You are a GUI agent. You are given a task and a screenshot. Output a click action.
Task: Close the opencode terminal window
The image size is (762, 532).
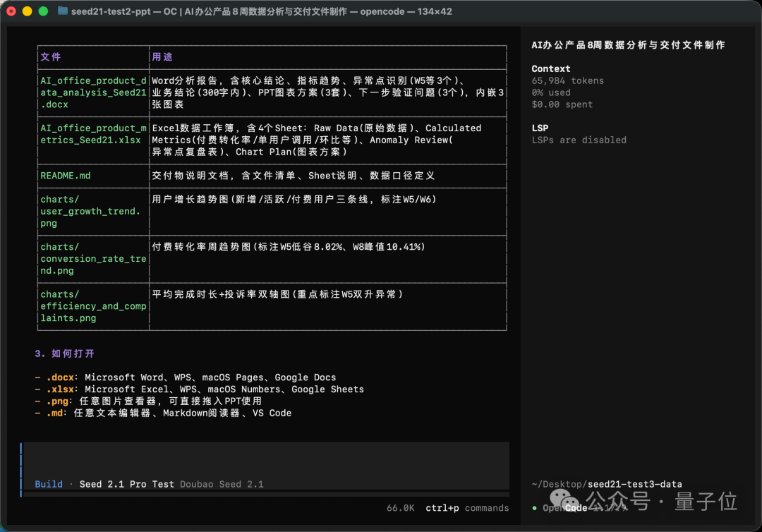pyautogui.click(x=11, y=11)
